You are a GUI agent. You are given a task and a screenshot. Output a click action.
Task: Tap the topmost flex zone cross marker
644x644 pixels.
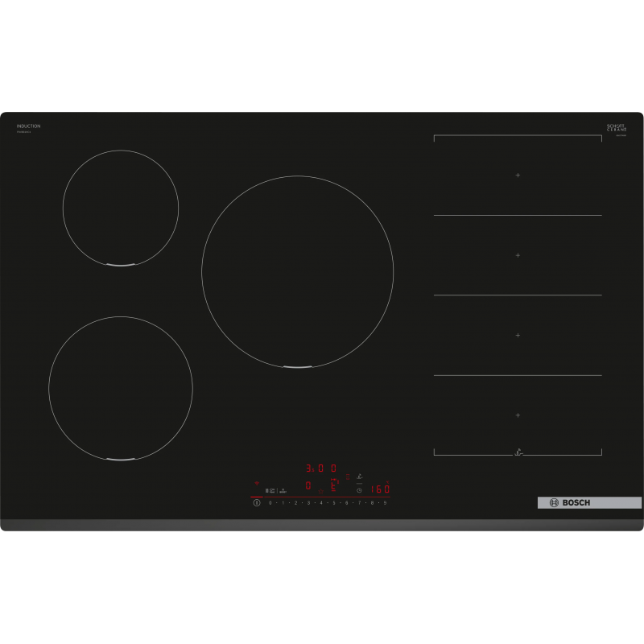tap(518, 175)
